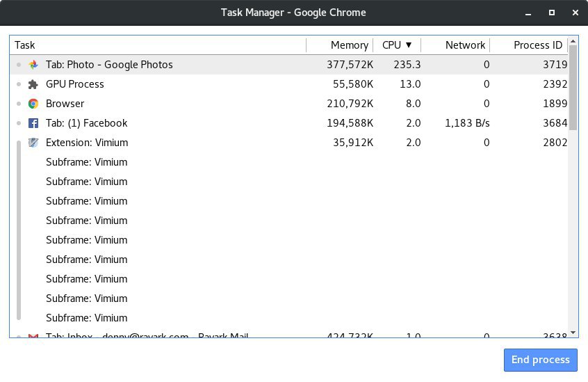Click memory value 35,912K

[353, 143]
